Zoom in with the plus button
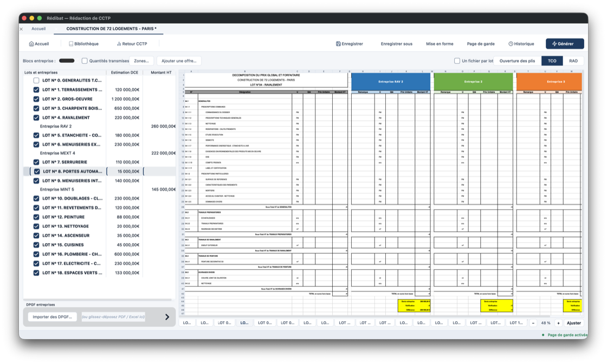 (558, 323)
